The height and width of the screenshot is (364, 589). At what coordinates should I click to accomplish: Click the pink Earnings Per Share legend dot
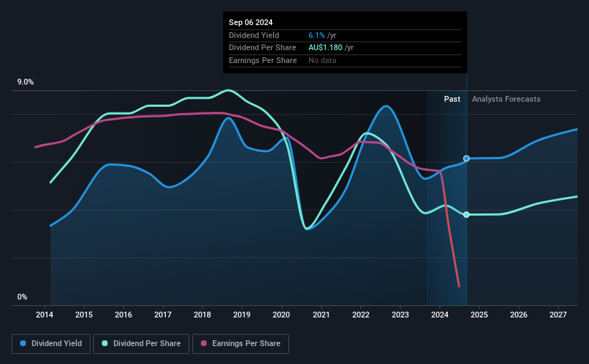point(204,343)
